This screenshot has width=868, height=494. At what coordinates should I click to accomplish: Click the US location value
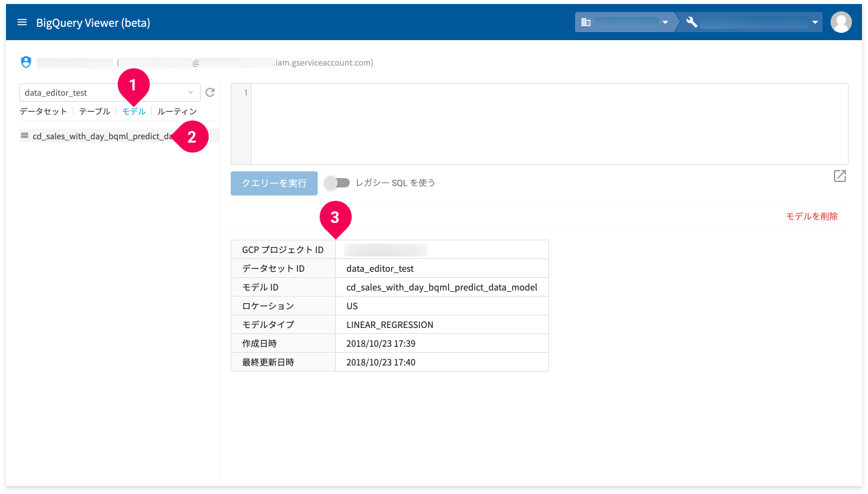[352, 306]
